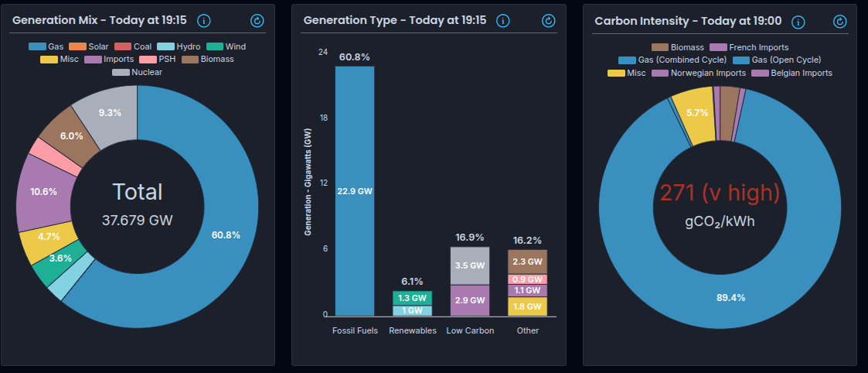The height and width of the screenshot is (373, 868).
Task: Open info icon for Carbon Intensity panel
Action: point(798,22)
